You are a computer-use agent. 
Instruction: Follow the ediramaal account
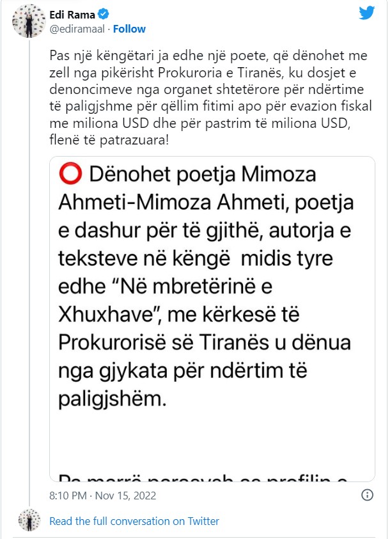click(x=130, y=29)
